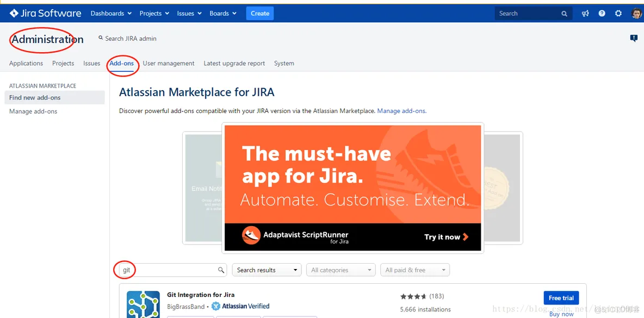Click the Jira Software logo

coord(45,13)
